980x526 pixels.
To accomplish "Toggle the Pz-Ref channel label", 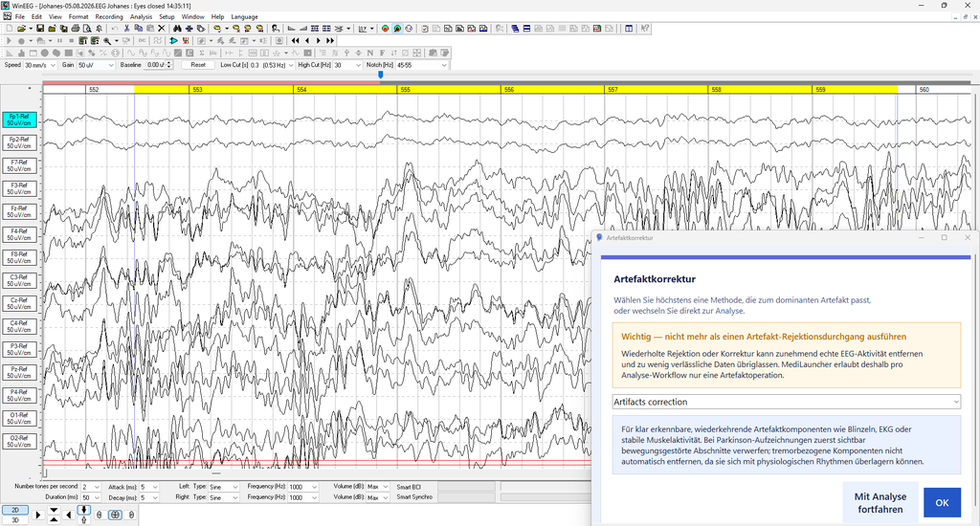I will (19, 372).
